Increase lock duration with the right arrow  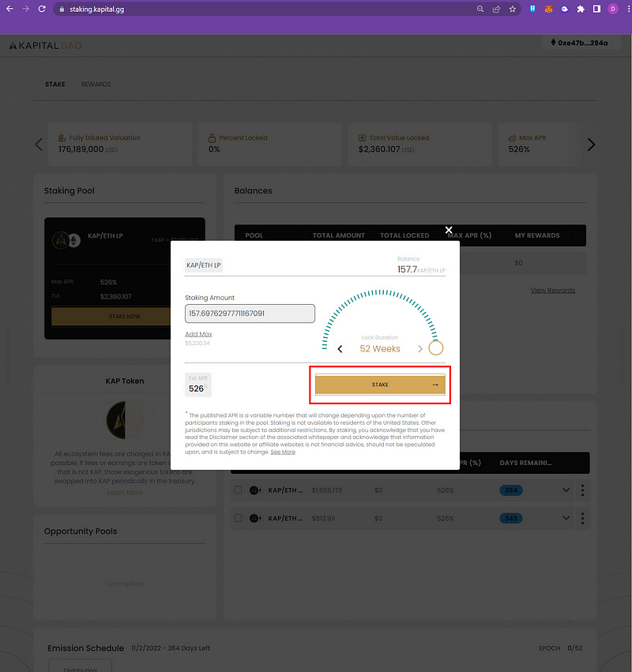tap(420, 349)
